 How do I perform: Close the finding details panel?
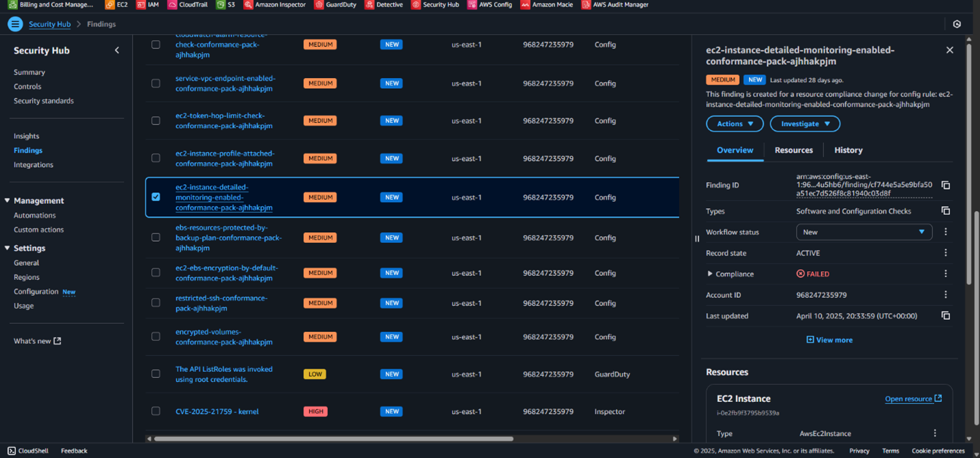point(949,50)
